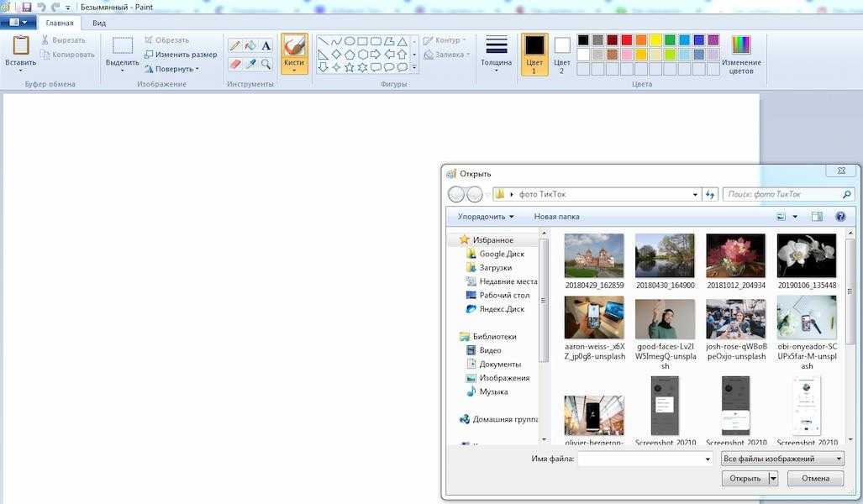Select the 20180429_162859 castle photo thumbnail
Image resolution: width=863 pixels, height=504 pixels.
[594, 255]
